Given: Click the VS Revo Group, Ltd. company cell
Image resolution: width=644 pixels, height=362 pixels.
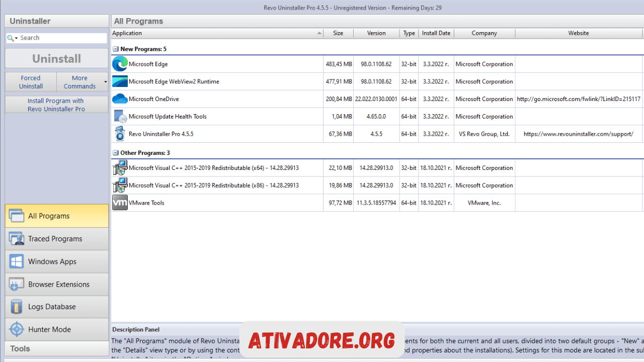Looking at the screenshot, I should point(485,134).
